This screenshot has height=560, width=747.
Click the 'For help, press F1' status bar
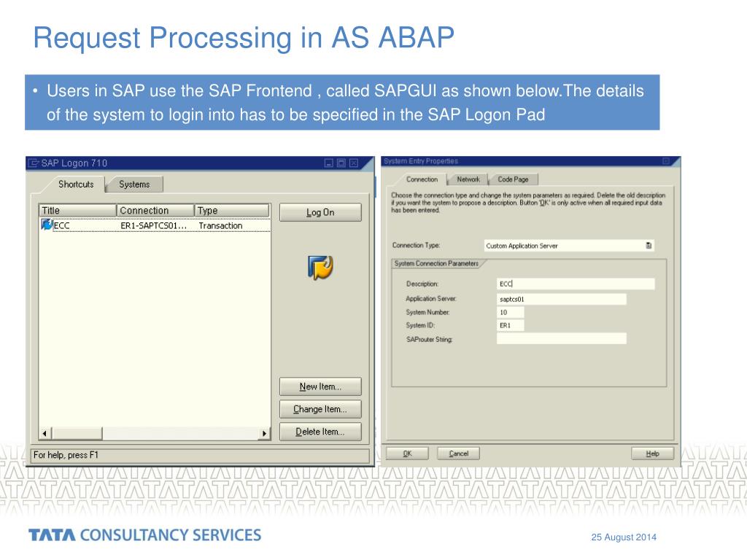[200, 455]
